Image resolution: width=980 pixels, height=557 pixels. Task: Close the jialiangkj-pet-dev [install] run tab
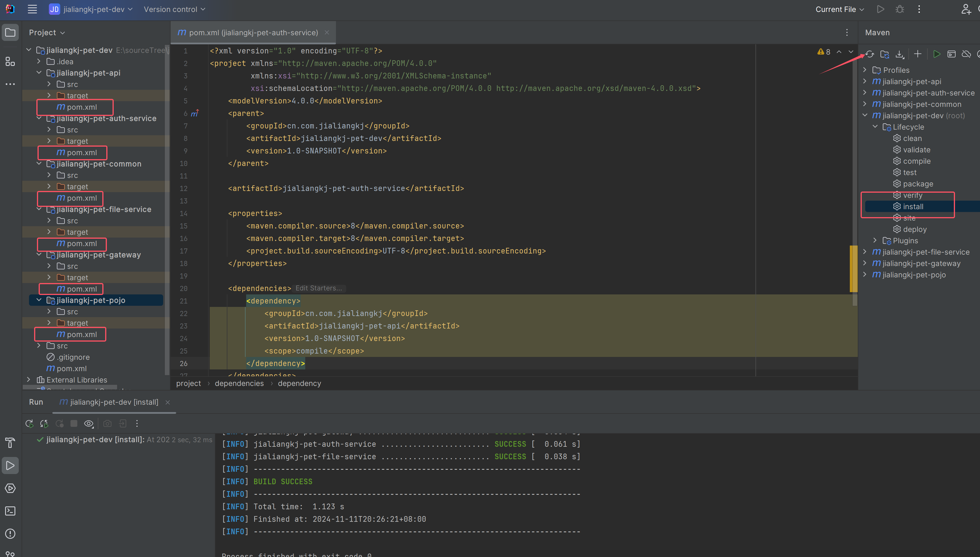167,402
